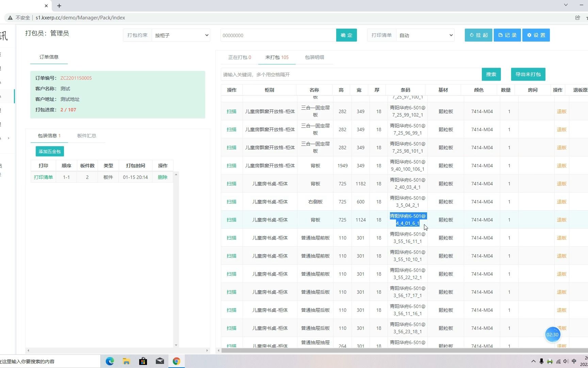The width and height of the screenshot is (588, 368).
Task: Click 退板 for row 7_25_98_101_1
Action: coord(561,148)
